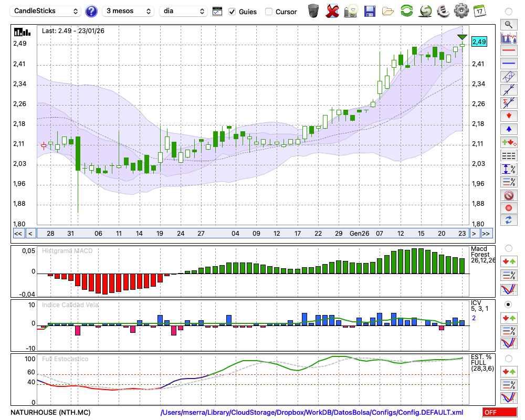Expand the dia interval dropdown

click(x=184, y=11)
